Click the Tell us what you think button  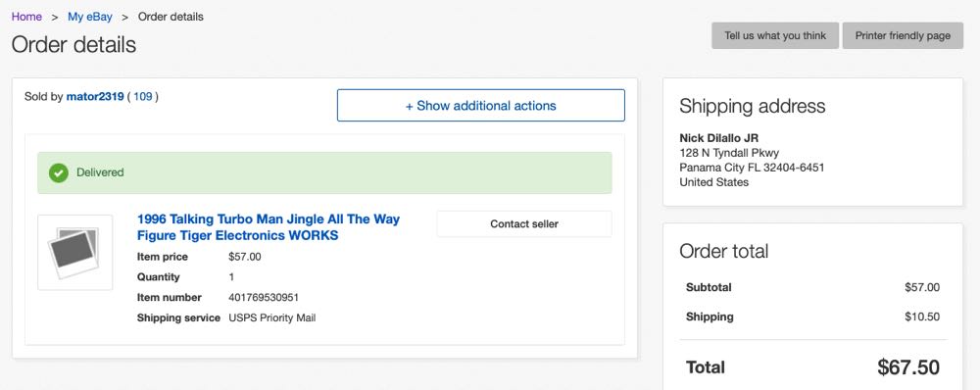(x=775, y=35)
